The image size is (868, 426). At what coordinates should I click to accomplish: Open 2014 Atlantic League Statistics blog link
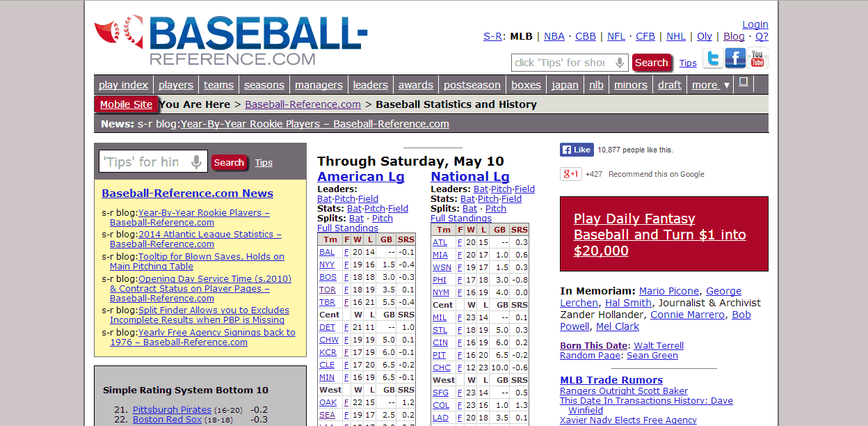pos(195,239)
